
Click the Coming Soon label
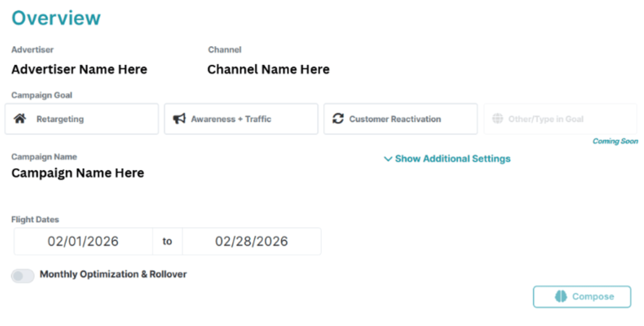click(x=615, y=141)
